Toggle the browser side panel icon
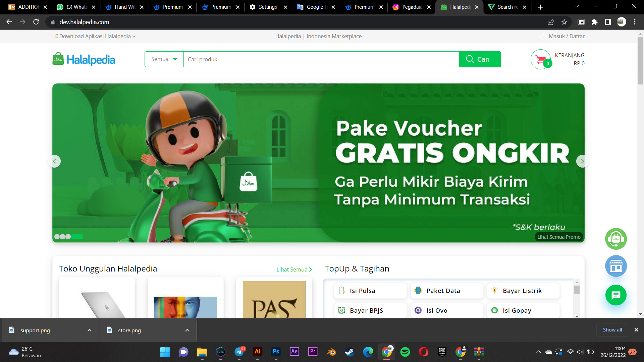This screenshot has height=362, width=644. click(608, 22)
